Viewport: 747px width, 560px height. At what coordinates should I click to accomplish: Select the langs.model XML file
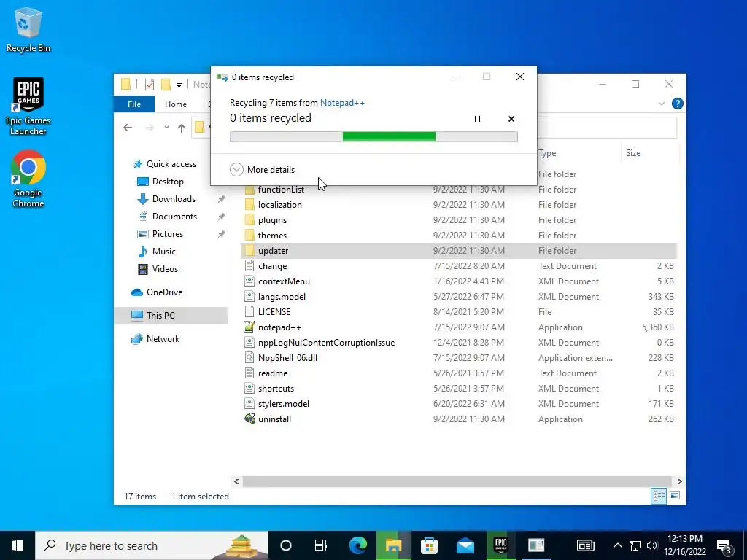click(x=282, y=297)
